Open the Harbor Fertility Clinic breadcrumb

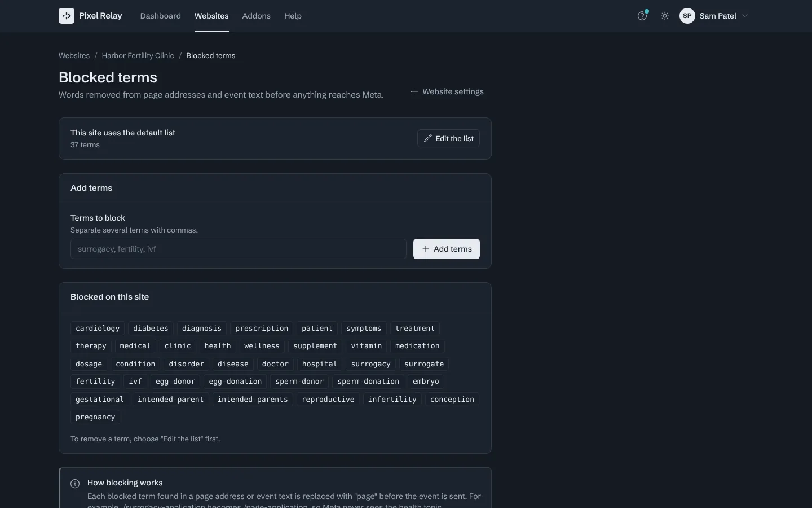click(138, 55)
